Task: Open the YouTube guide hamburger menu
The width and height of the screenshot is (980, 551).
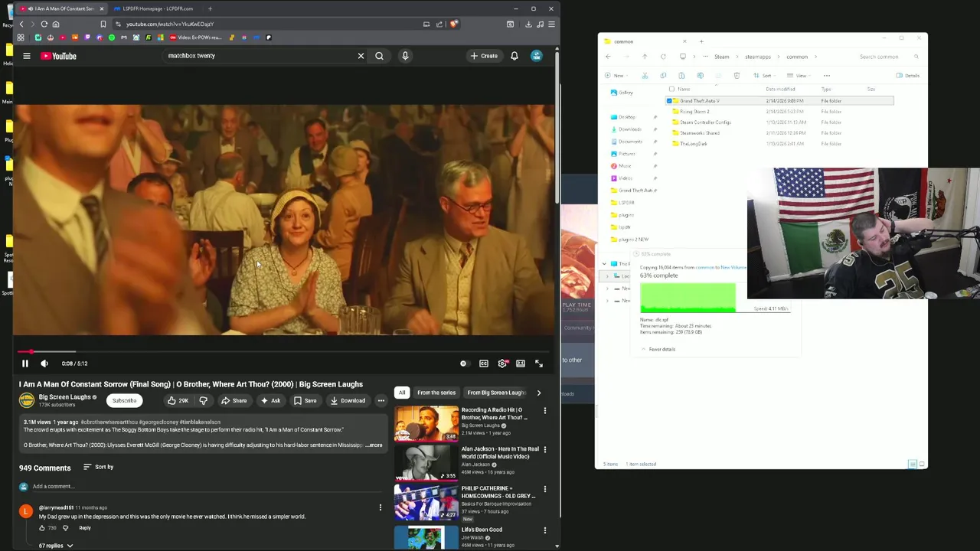Action: (26, 56)
